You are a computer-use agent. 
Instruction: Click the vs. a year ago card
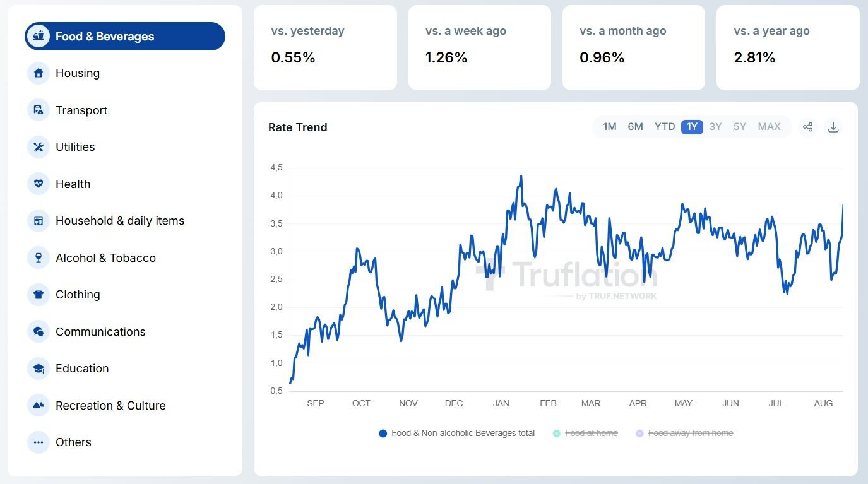[787, 48]
